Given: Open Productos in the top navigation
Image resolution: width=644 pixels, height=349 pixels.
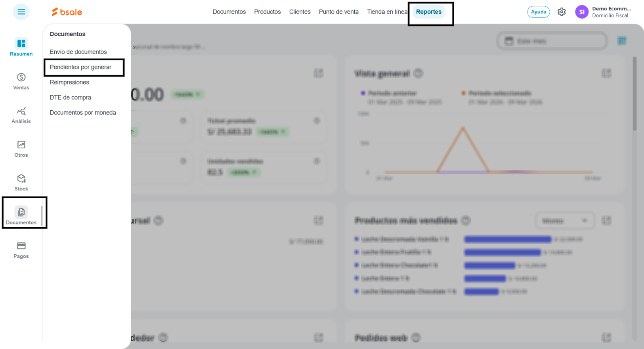Looking at the screenshot, I should tap(268, 12).
